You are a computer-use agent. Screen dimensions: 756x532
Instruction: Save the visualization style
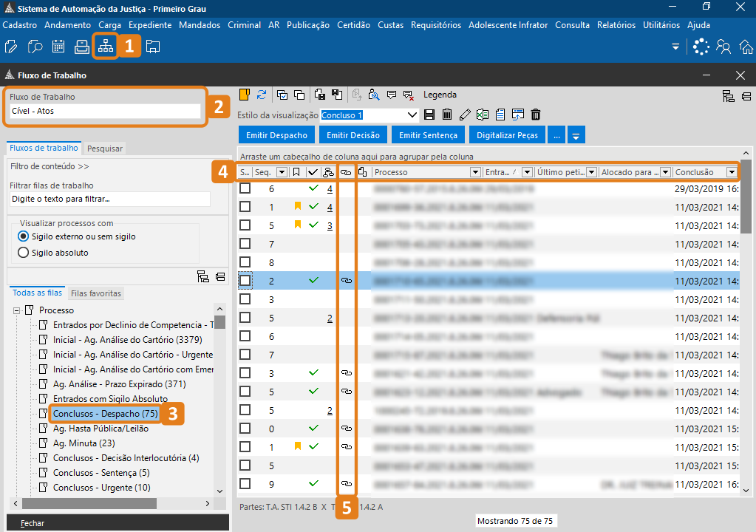pyautogui.click(x=429, y=115)
